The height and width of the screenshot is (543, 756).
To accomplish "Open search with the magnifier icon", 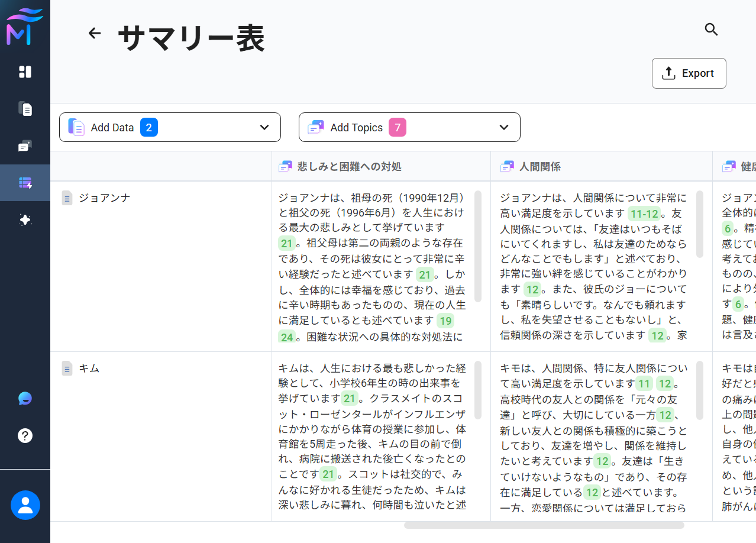I will [711, 30].
